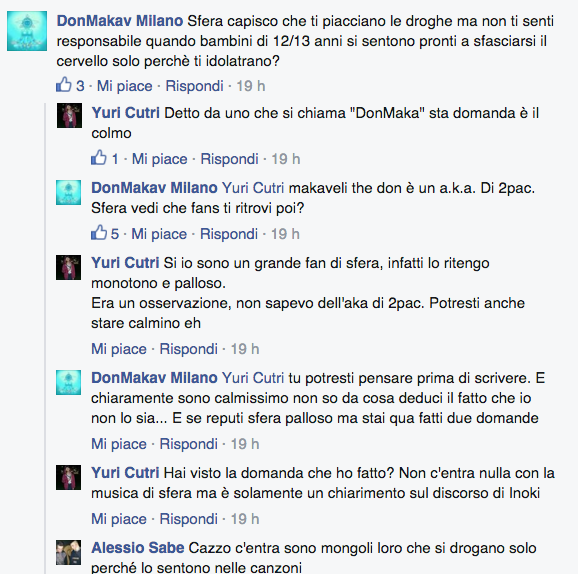Like DonMakav Milano's top comment via Mi piace
Viewport: 578px width, 574px height.
coord(124,86)
